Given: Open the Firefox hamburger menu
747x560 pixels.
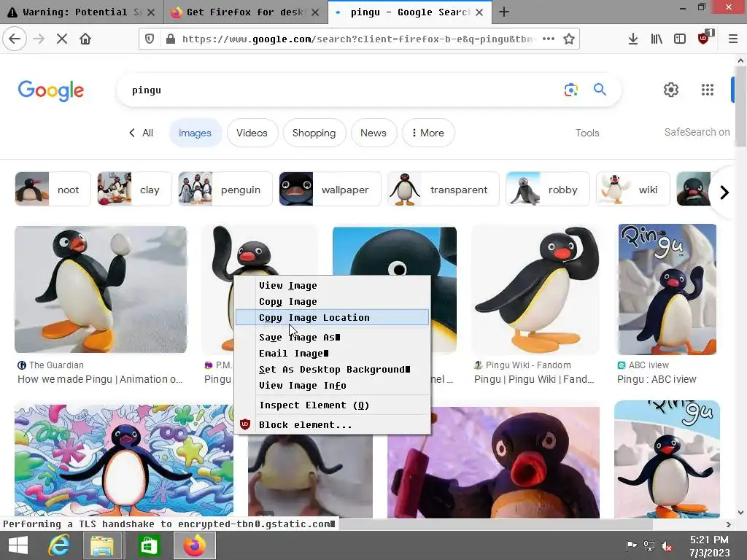Looking at the screenshot, I should (733, 39).
